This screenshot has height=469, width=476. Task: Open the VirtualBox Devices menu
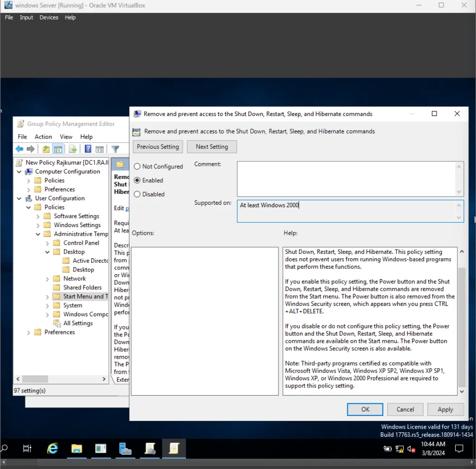coord(48,17)
